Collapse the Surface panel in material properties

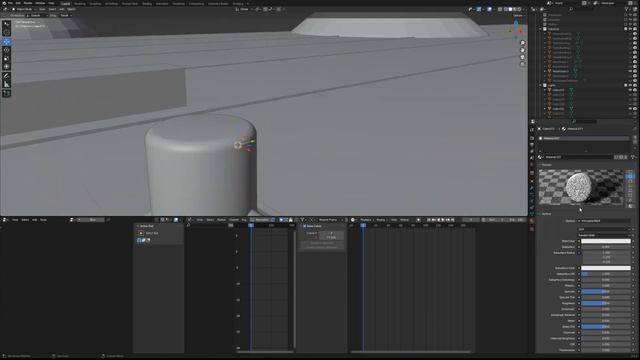coord(545,214)
